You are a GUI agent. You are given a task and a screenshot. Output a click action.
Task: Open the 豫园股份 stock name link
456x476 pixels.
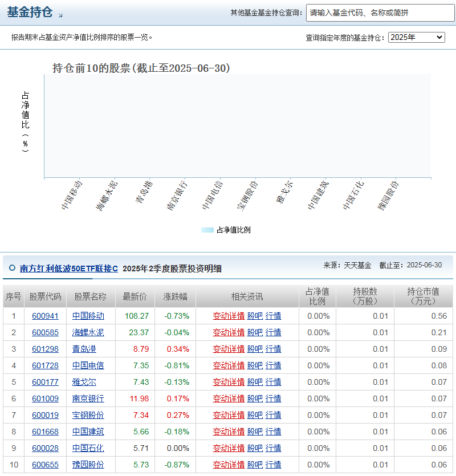pyautogui.click(x=88, y=465)
